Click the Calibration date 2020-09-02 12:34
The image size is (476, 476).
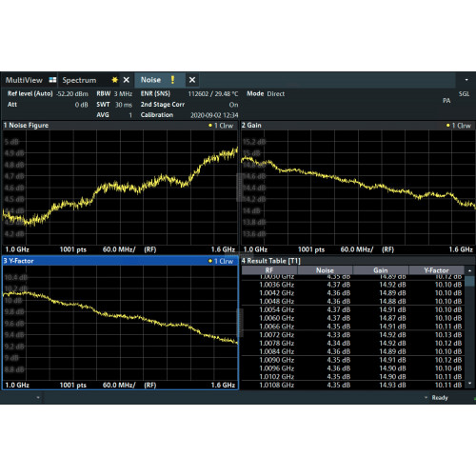point(214,115)
